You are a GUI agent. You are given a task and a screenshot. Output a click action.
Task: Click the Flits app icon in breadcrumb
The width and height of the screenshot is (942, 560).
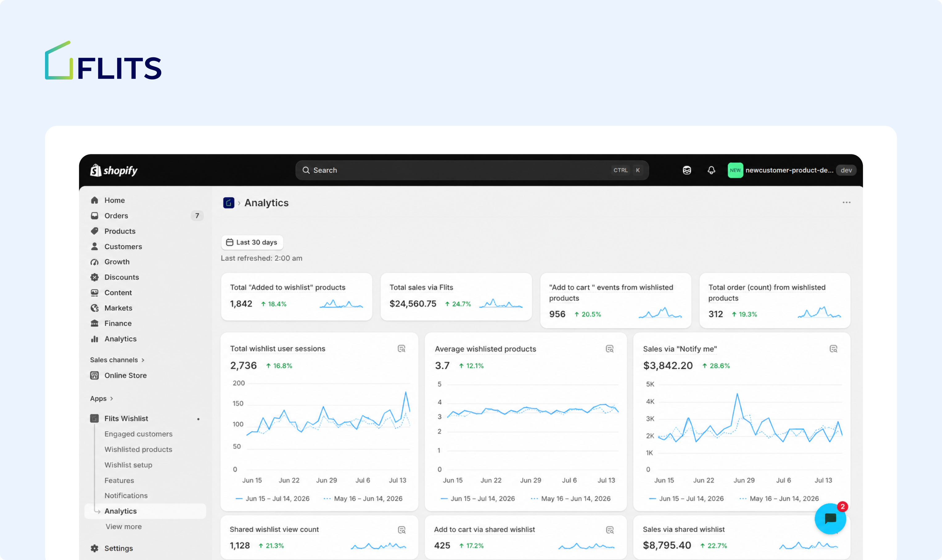point(228,202)
